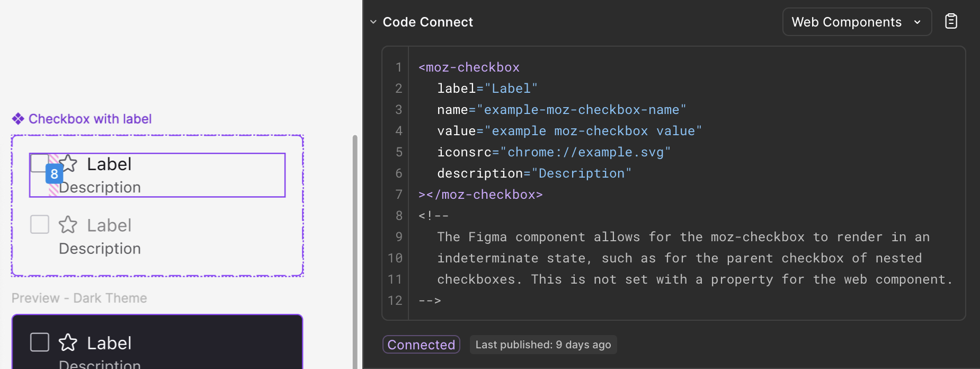Click the iconsrc attribute line in code
Viewport: 980px width, 369px height.
[x=554, y=152]
